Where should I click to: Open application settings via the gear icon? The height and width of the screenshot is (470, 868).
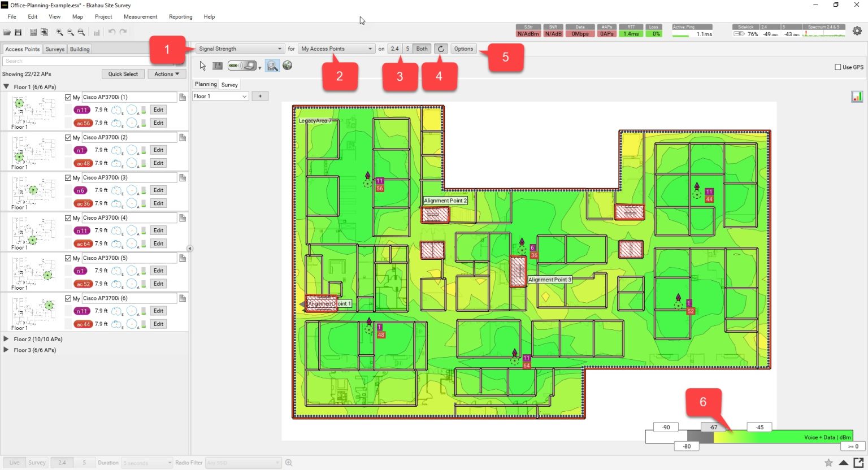click(857, 31)
